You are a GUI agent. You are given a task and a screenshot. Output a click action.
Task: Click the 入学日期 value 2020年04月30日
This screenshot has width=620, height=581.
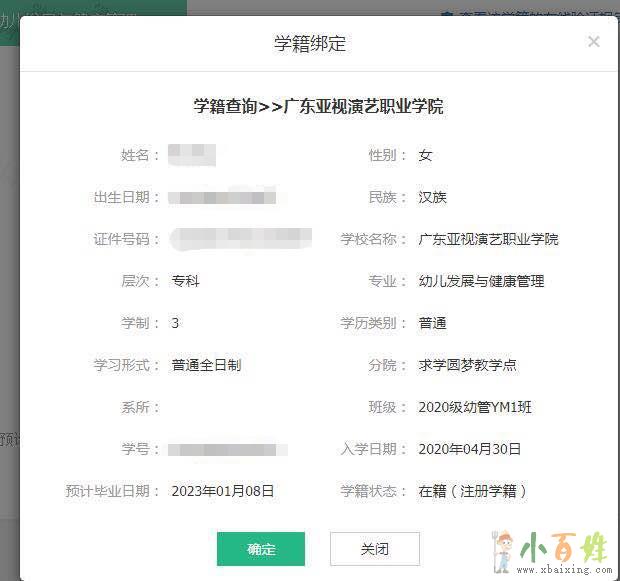(x=469, y=449)
